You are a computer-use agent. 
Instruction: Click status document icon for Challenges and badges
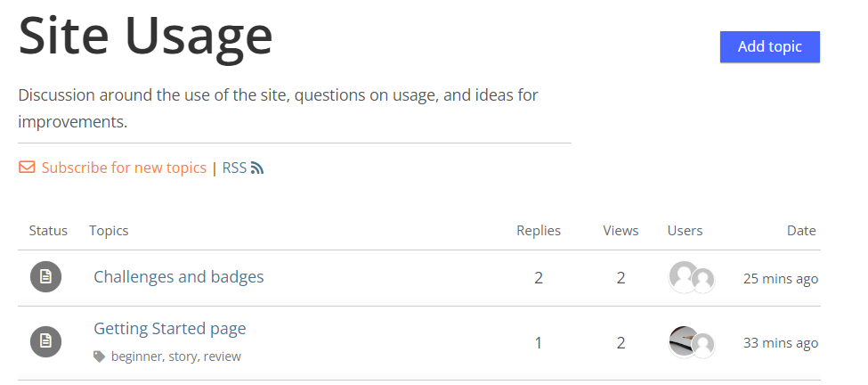(45, 276)
